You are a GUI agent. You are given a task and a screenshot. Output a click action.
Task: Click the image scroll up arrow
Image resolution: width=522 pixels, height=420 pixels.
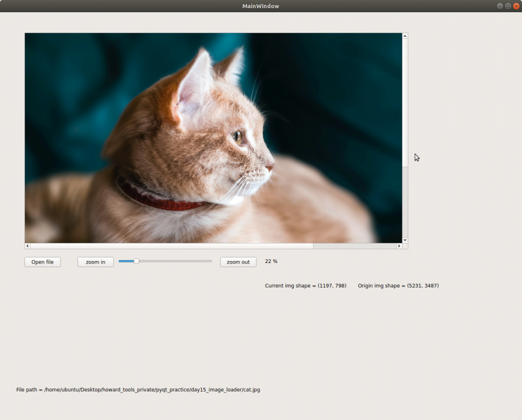405,36
